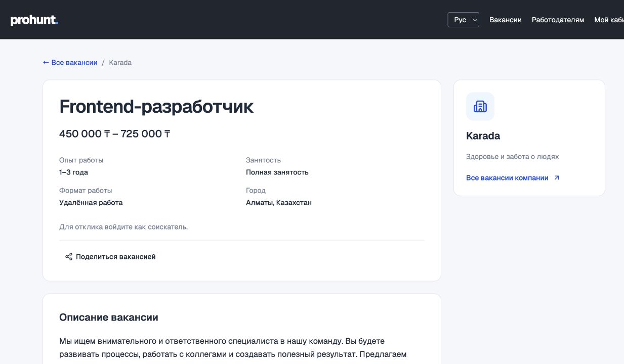The image size is (624, 364).
Task: Click the salary 450 000 ₸ – 725 000 ₸
Action: click(115, 134)
